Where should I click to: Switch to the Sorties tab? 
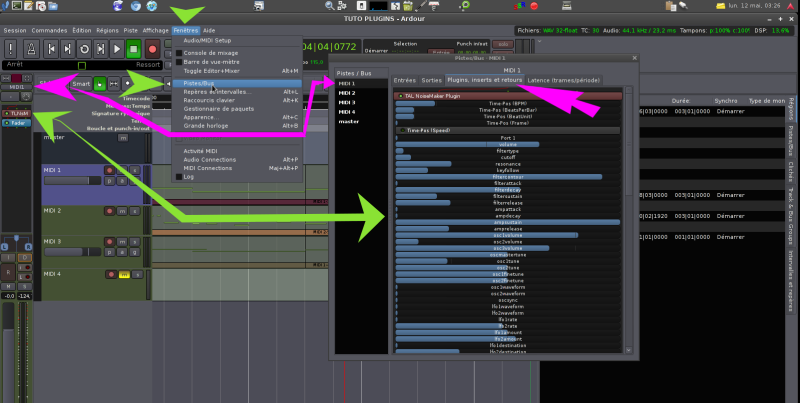(431, 80)
